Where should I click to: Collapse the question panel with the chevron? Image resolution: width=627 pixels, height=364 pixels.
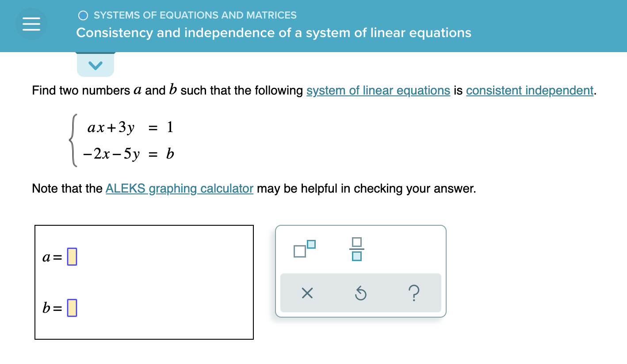95,64
